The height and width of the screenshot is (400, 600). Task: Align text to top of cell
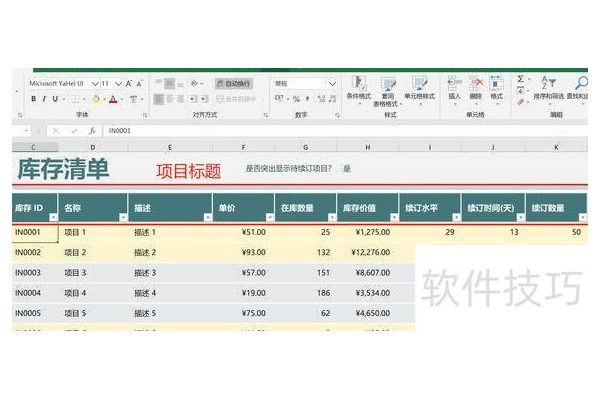pyautogui.click(x=159, y=83)
